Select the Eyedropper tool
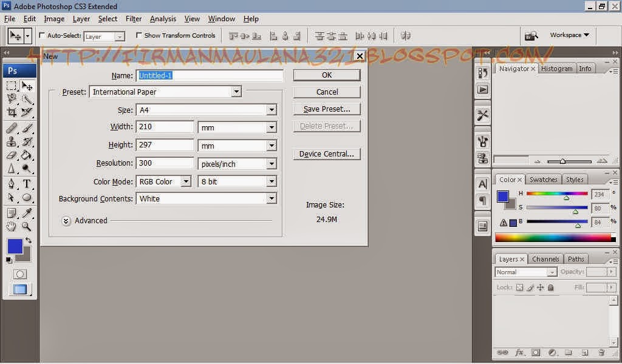Screen dimensions: 622x364 27,213
